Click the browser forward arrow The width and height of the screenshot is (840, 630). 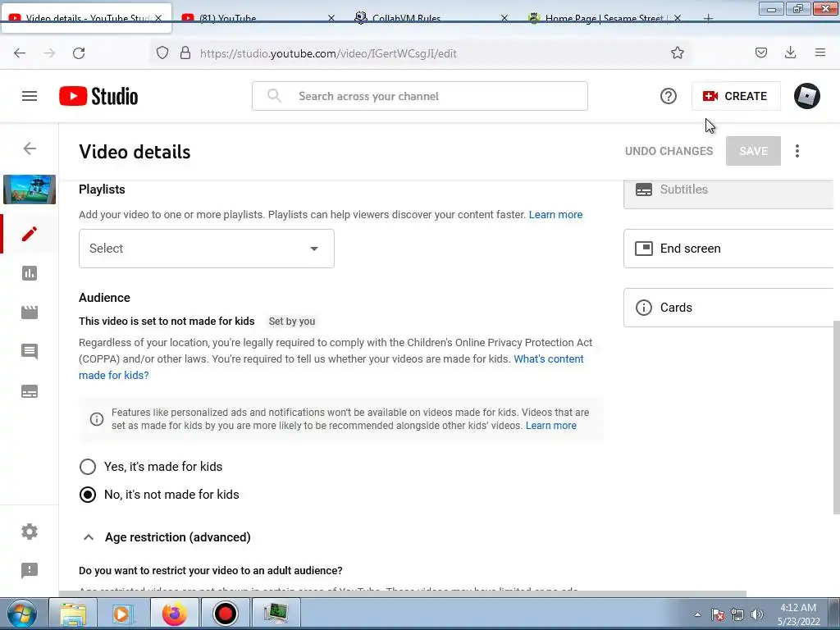click(x=49, y=53)
